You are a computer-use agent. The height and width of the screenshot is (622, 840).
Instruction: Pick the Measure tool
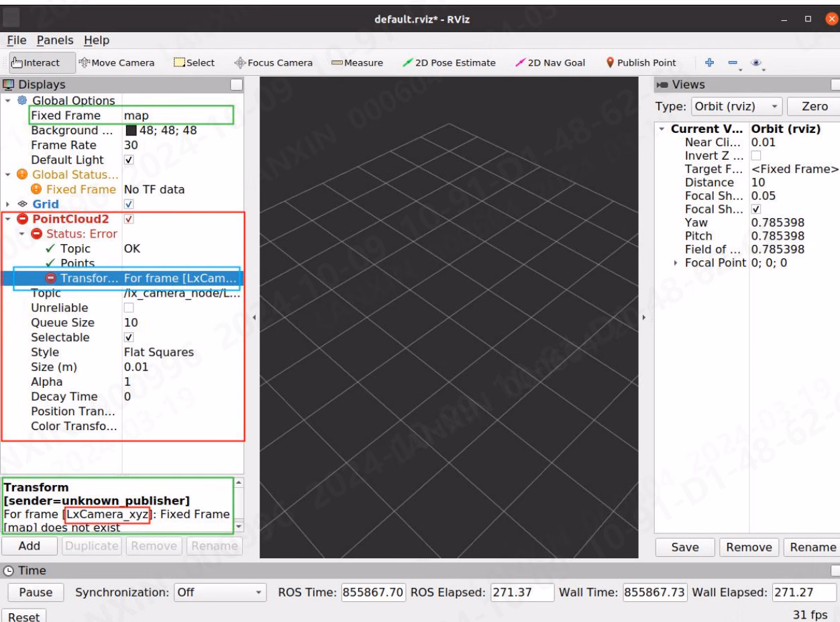(357, 62)
